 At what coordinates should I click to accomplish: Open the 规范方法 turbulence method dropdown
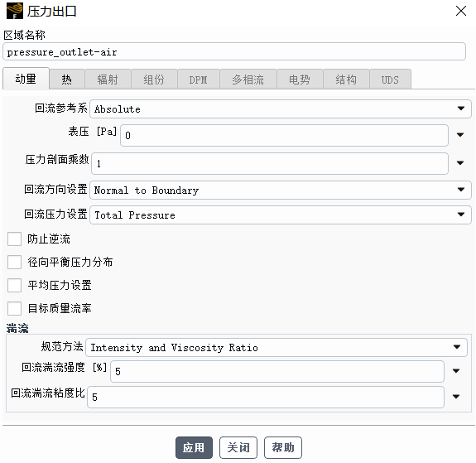276,347
